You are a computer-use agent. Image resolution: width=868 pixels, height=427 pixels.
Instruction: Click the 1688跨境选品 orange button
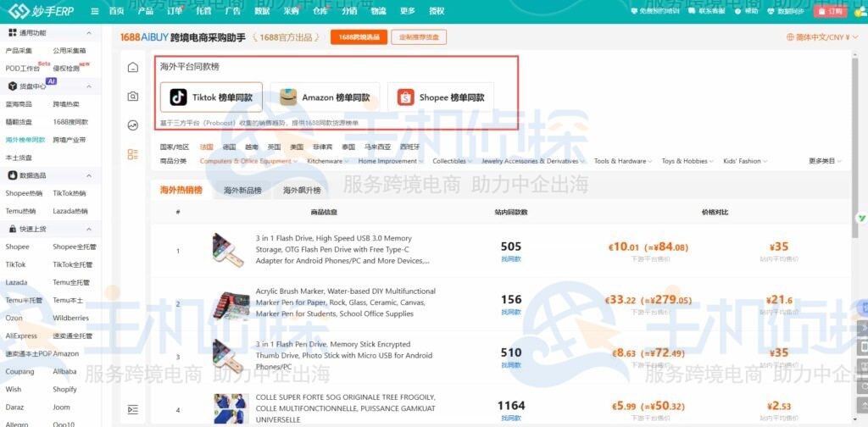[x=359, y=37]
